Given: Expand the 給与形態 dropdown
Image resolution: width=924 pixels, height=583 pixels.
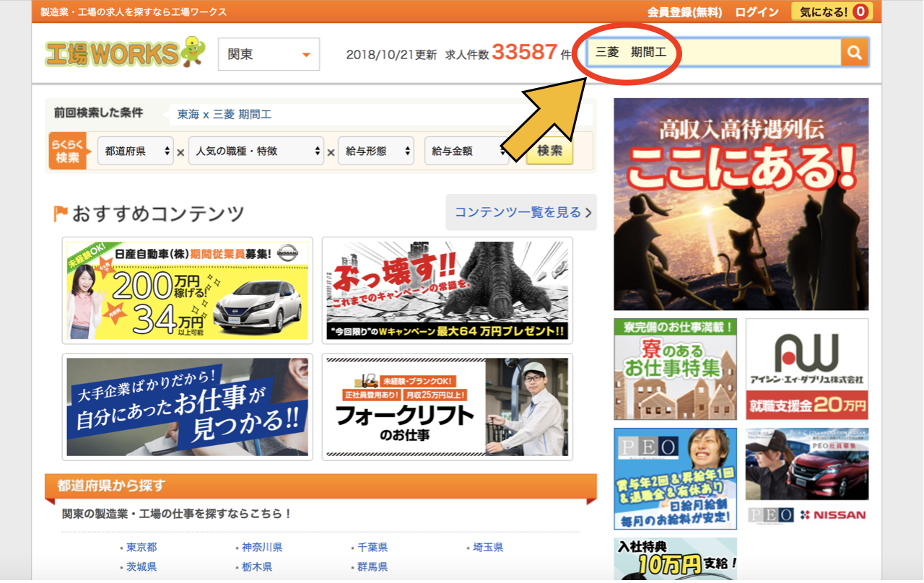Looking at the screenshot, I should click(x=376, y=152).
